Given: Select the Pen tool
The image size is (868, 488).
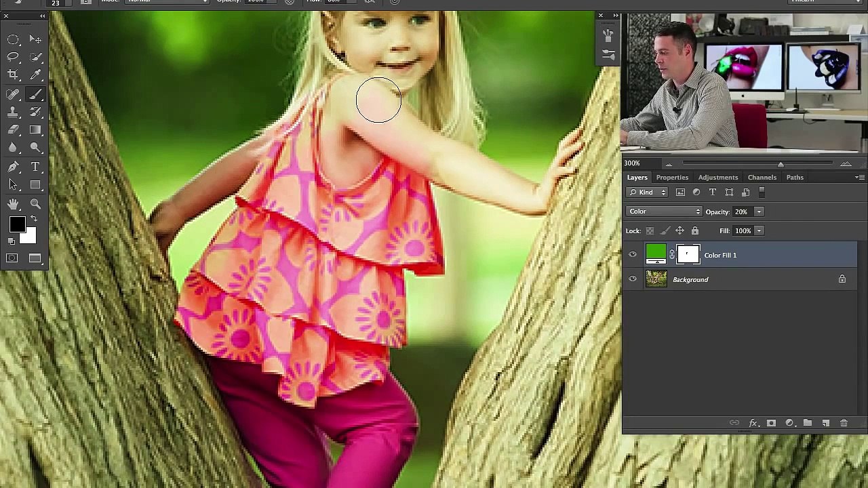Looking at the screenshot, I should click(x=13, y=167).
